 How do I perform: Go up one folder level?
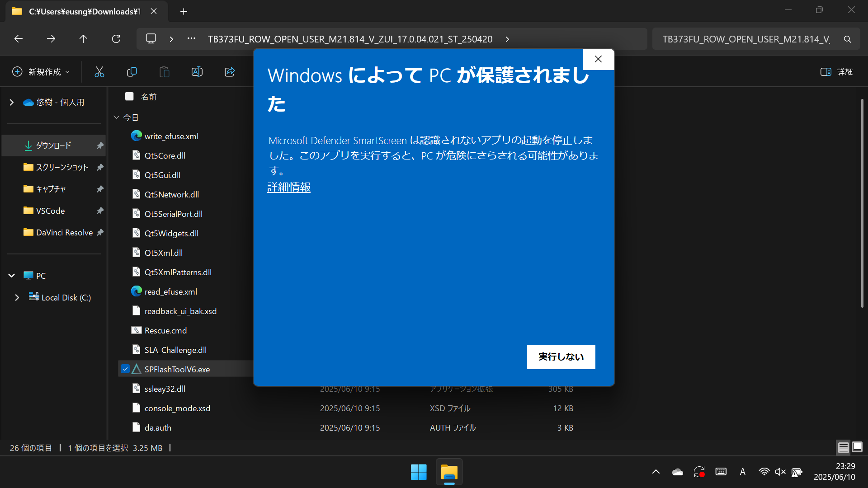click(x=83, y=39)
